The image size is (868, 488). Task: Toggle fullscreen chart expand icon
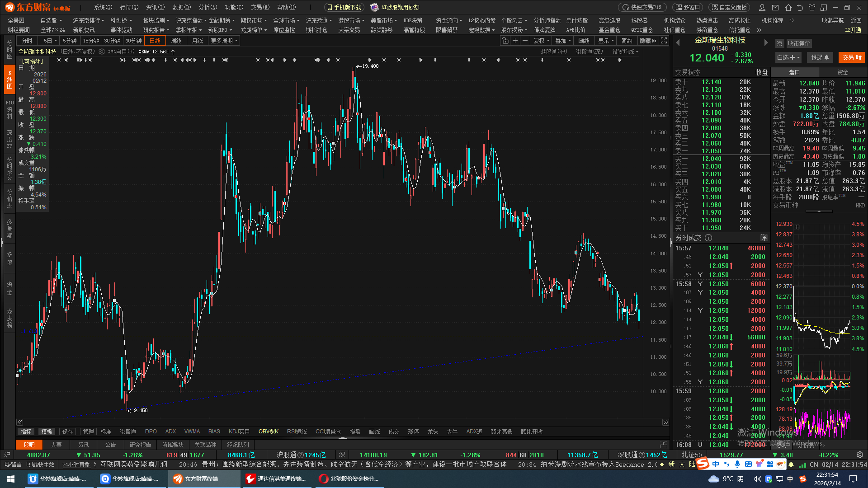coord(664,41)
